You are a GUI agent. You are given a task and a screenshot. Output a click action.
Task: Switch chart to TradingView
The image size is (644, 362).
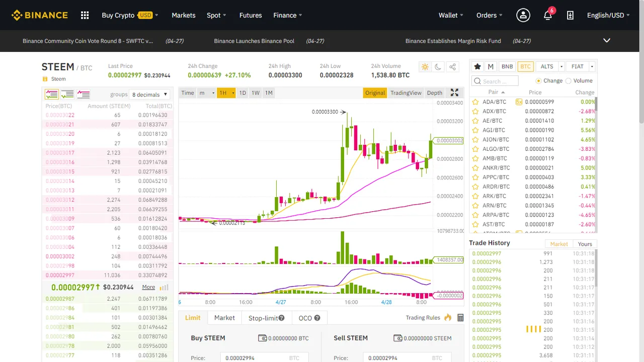pyautogui.click(x=406, y=93)
